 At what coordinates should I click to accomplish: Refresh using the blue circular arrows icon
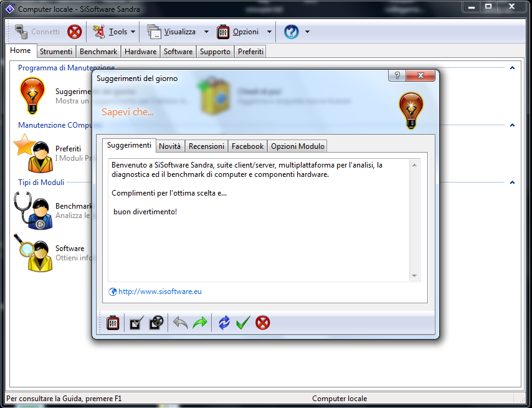pyautogui.click(x=224, y=323)
